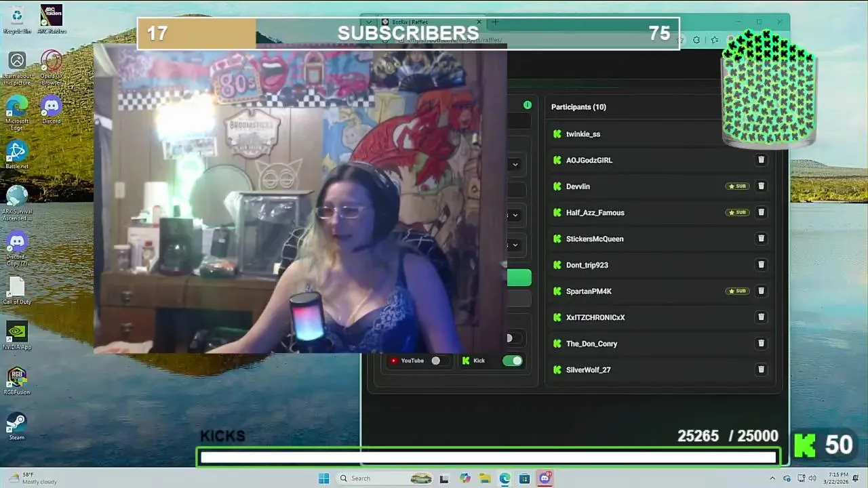Image resolution: width=868 pixels, height=488 pixels.
Task: Select Microsoft Edge desktop shortcut
Action: tap(17, 113)
